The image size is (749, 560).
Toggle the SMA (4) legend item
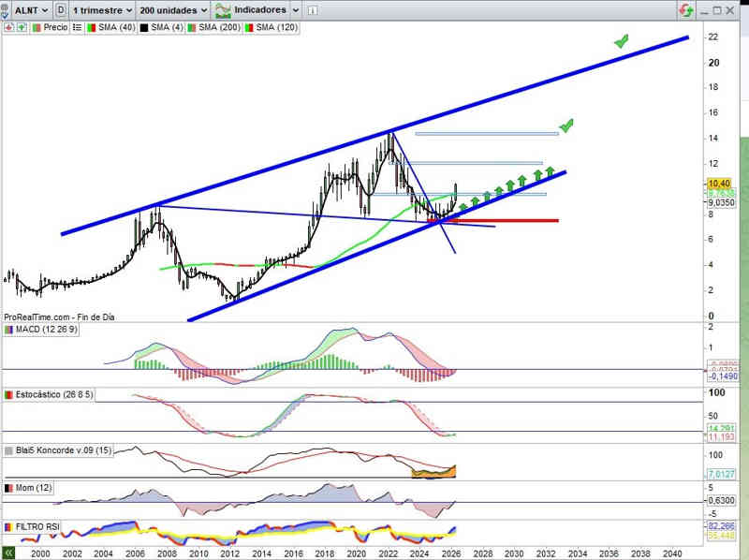point(161,28)
